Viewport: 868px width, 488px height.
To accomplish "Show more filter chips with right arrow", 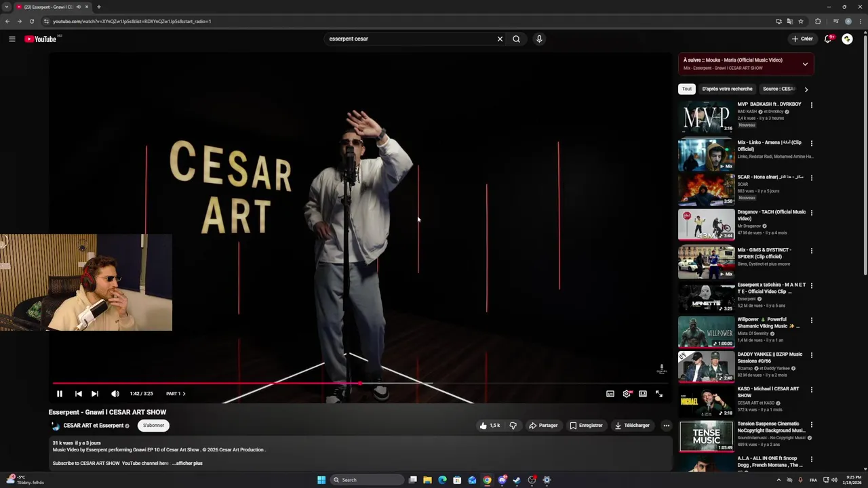I will pyautogui.click(x=806, y=89).
